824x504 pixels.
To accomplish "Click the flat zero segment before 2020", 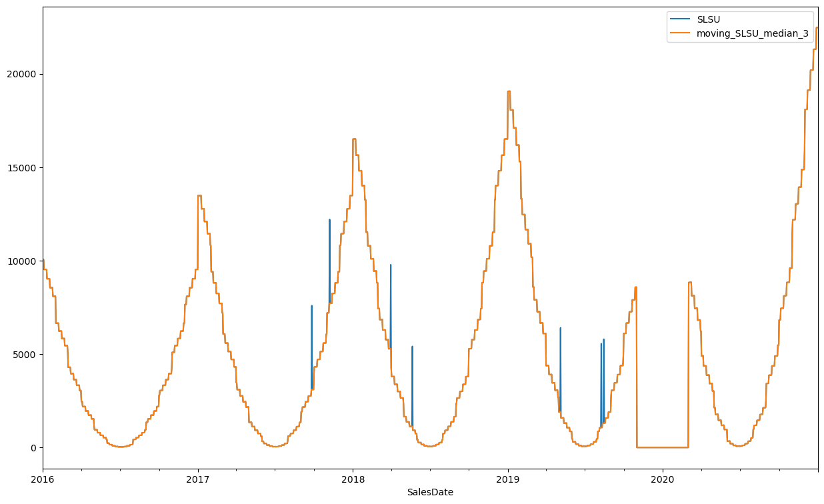I will point(663,447).
